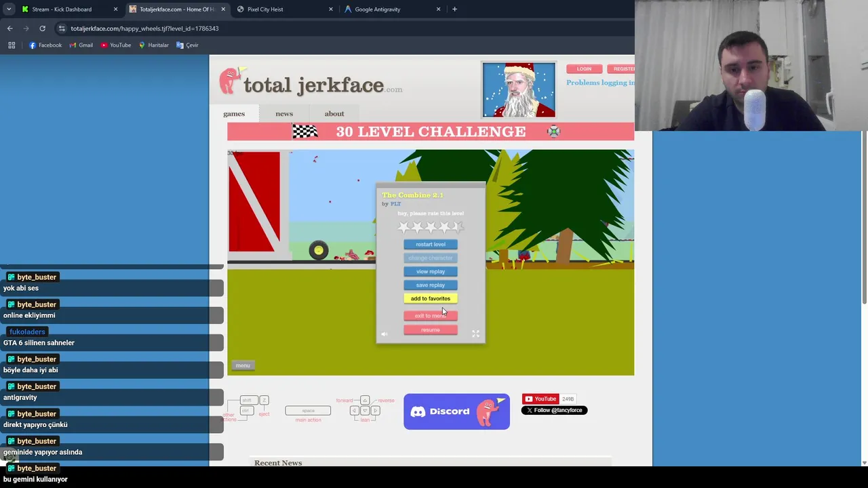The image size is (868, 488).
Task: Go back with browser back arrow
Action: pos(9,28)
